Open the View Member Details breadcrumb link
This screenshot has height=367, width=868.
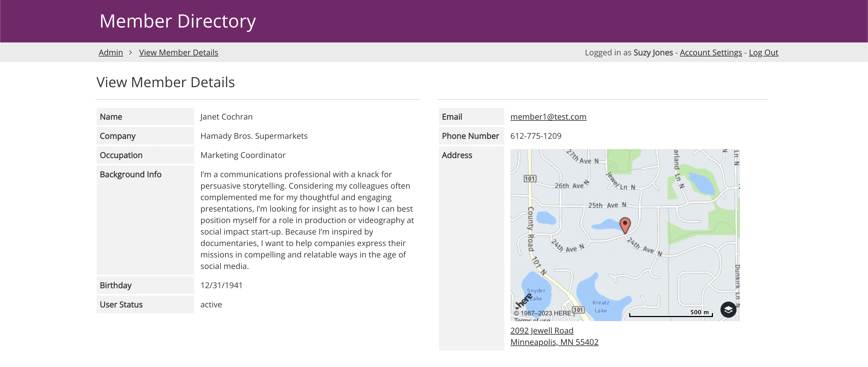[178, 52]
